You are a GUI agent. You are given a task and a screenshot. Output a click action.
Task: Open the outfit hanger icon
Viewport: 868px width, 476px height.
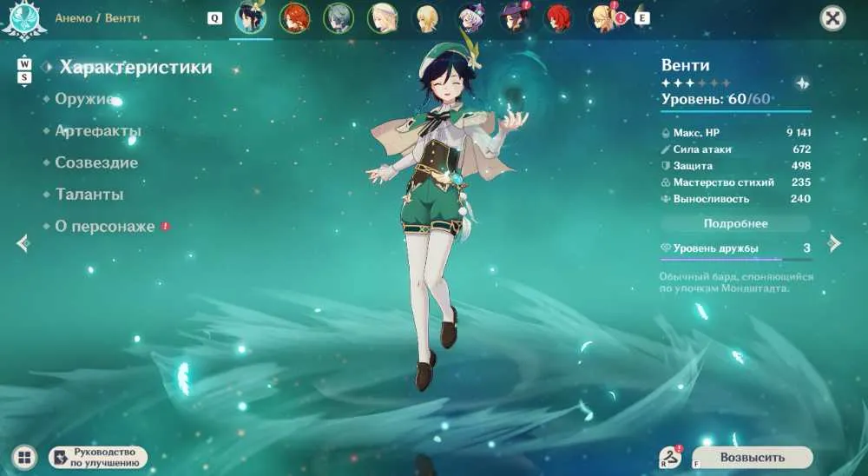[x=671, y=458]
